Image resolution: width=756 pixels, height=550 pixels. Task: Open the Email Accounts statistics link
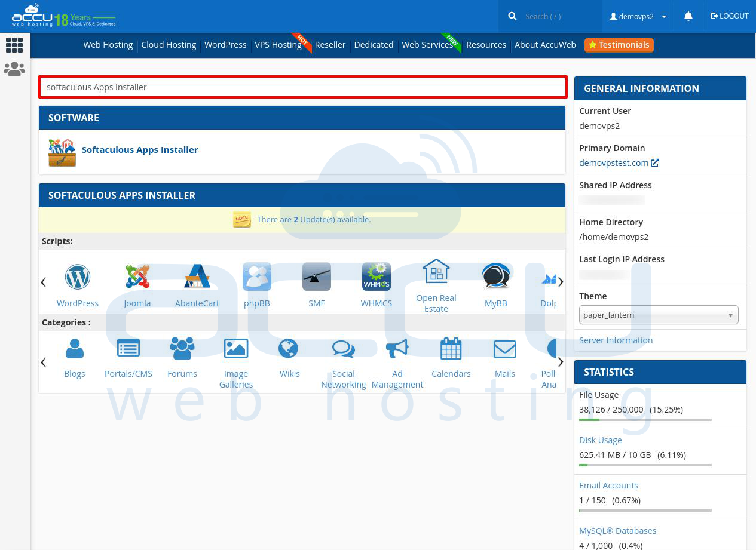[x=608, y=486]
